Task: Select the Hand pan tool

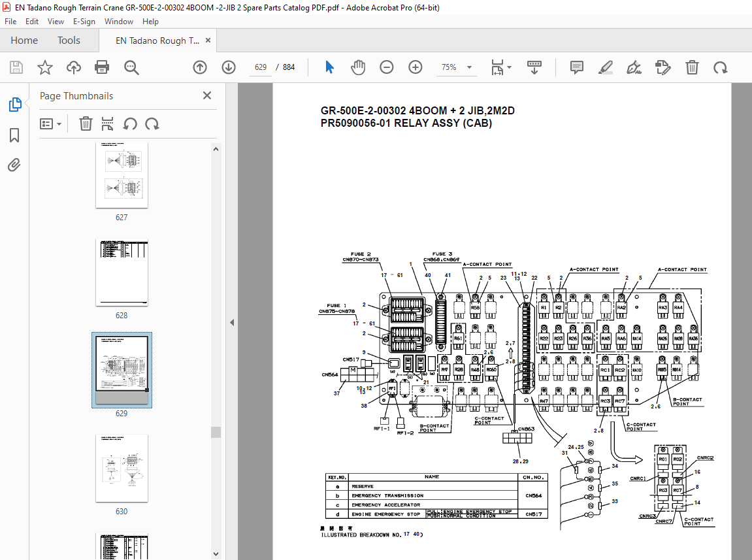Action: (358, 67)
